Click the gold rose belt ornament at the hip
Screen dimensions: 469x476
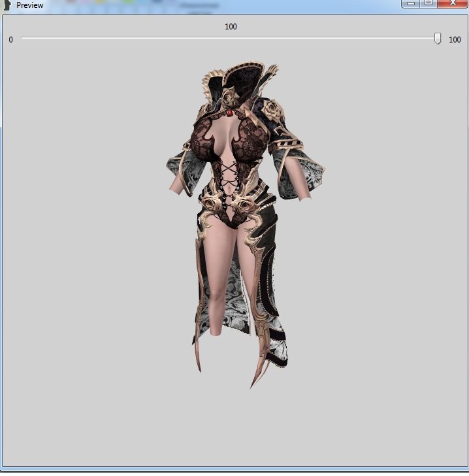[246, 204]
